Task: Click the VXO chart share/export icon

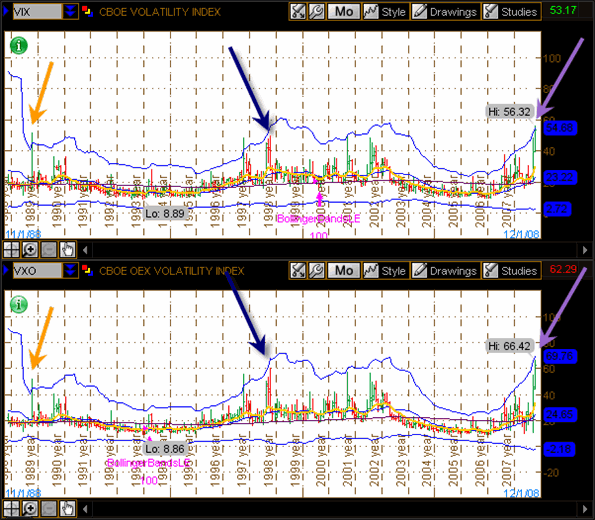Action: tap(298, 271)
